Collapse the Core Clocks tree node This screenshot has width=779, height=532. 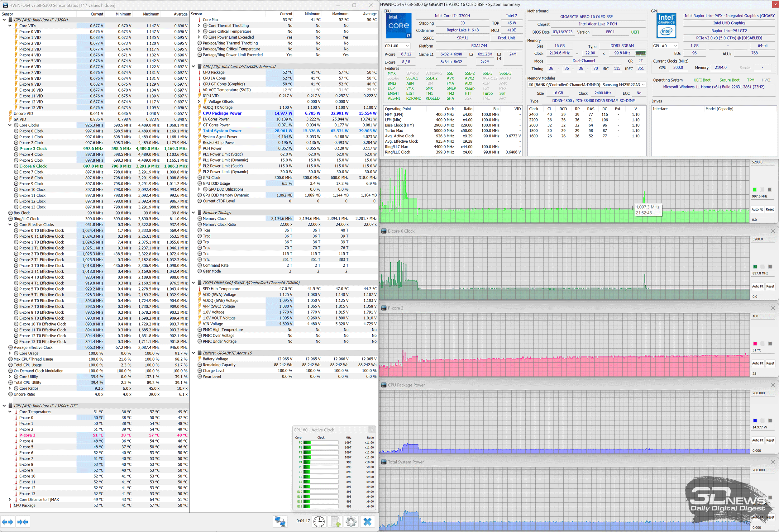tap(10, 125)
